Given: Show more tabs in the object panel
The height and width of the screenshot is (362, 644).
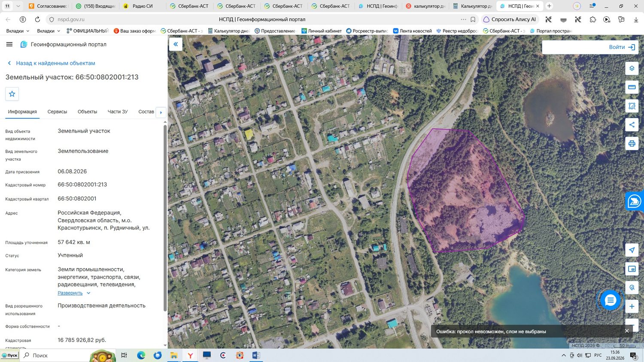Looking at the screenshot, I should coord(161,112).
